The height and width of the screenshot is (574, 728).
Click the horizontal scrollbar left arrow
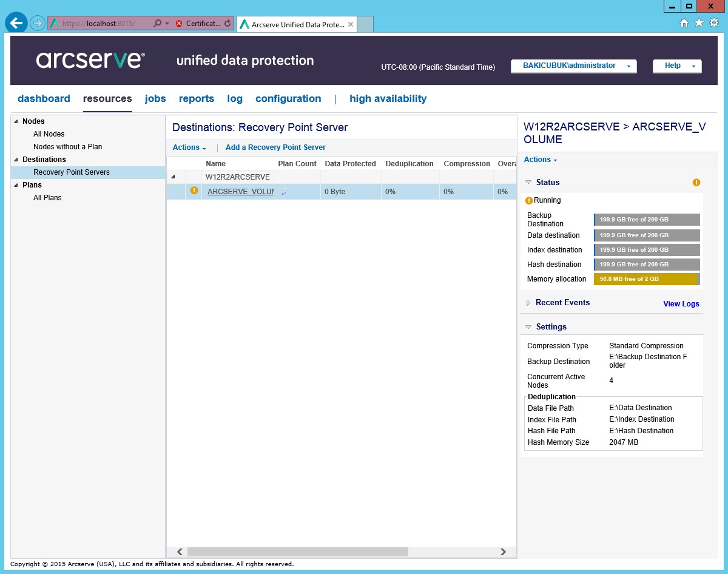[x=180, y=552]
